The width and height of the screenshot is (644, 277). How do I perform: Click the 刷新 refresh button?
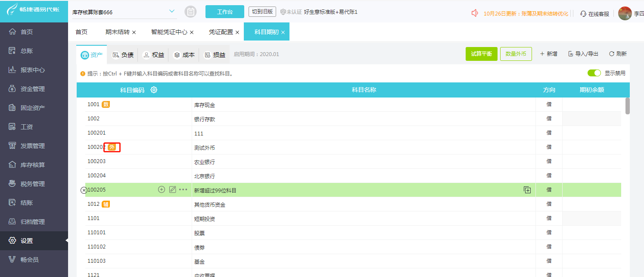point(618,54)
